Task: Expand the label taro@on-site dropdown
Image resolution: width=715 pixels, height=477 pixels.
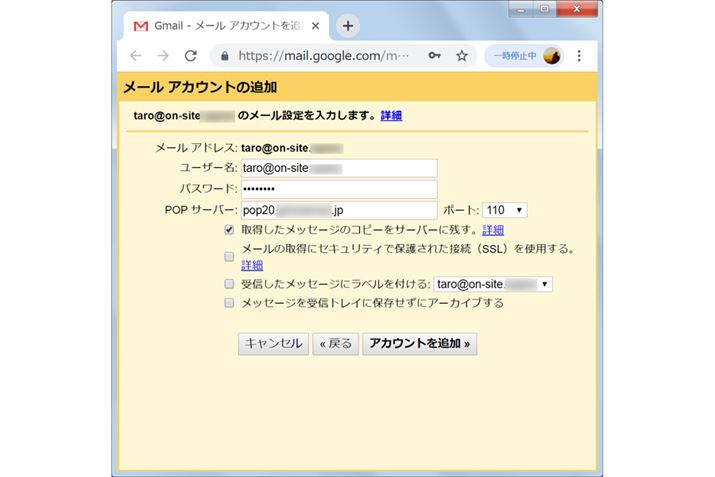Action: (493, 284)
